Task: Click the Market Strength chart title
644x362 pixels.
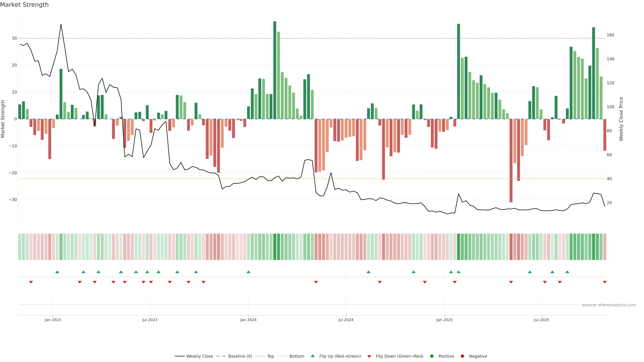Action: [24, 5]
